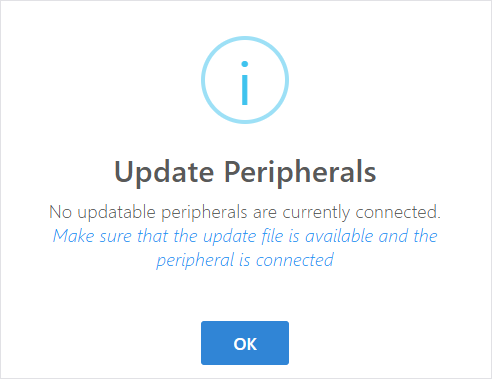The height and width of the screenshot is (379, 492).
Task: Click the blue information circle icon
Action: pyautogui.click(x=245, y=80)
